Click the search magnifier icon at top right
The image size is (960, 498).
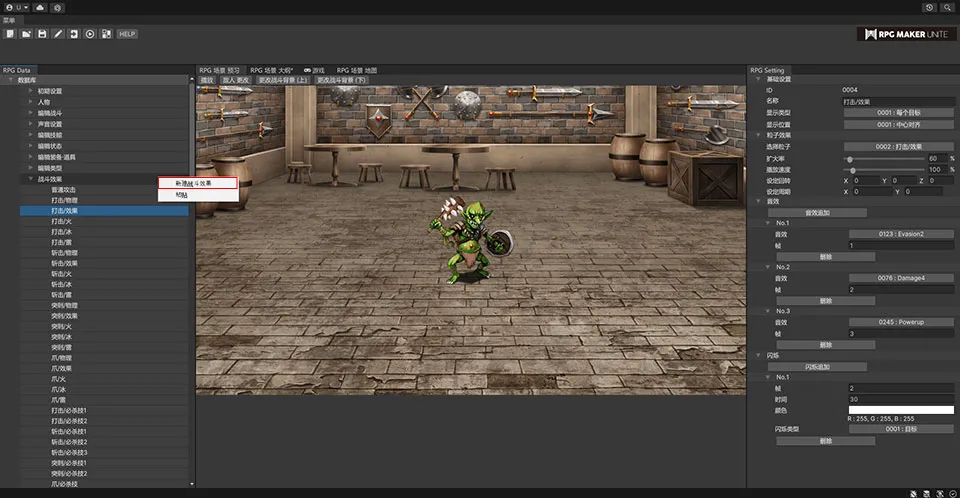tap(947, 7)
